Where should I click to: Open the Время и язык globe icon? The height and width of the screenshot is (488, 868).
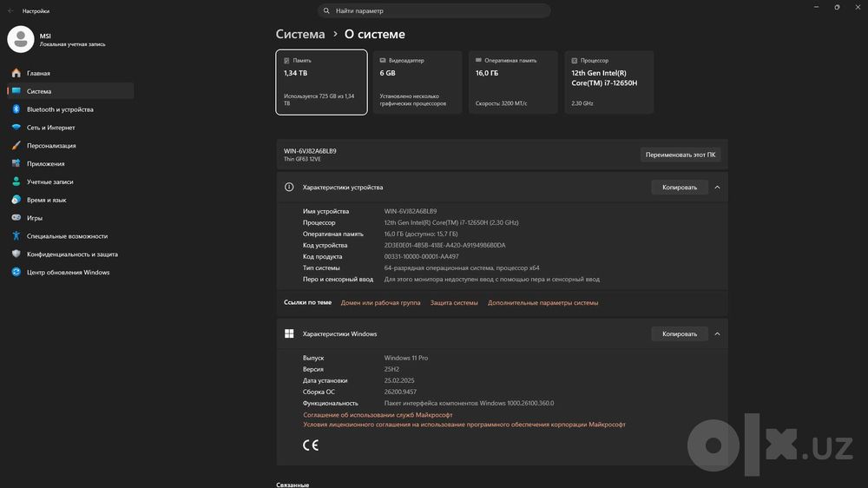click(16, 200)
